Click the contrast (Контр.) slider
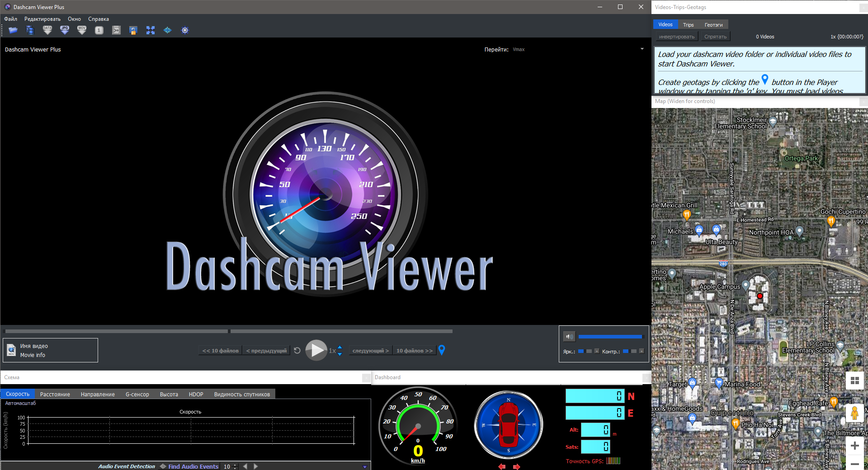The height and width of the screenshot is (470, 868). pyautogui.click(x=630, y=351)
